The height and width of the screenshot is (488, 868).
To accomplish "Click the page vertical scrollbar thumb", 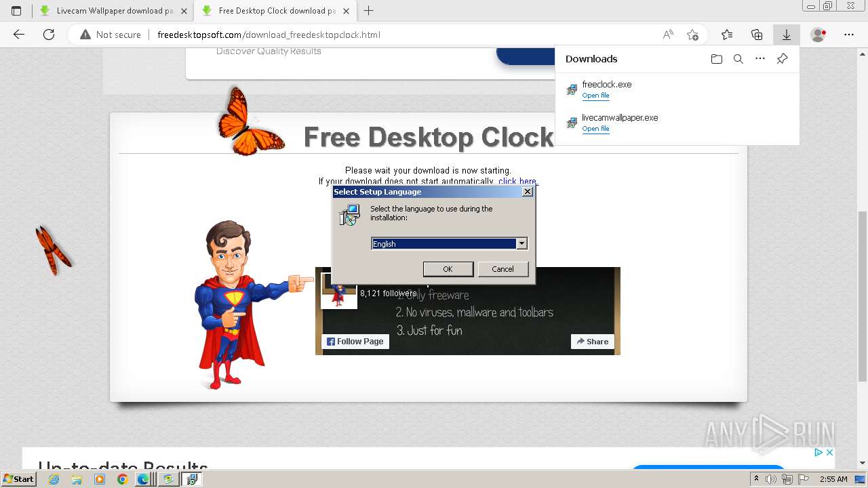I will [x=863, y=296].
